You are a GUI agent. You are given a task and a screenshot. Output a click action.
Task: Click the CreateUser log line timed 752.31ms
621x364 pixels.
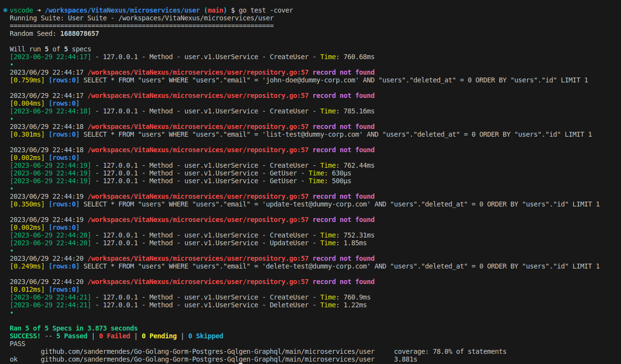click(192, 235)
